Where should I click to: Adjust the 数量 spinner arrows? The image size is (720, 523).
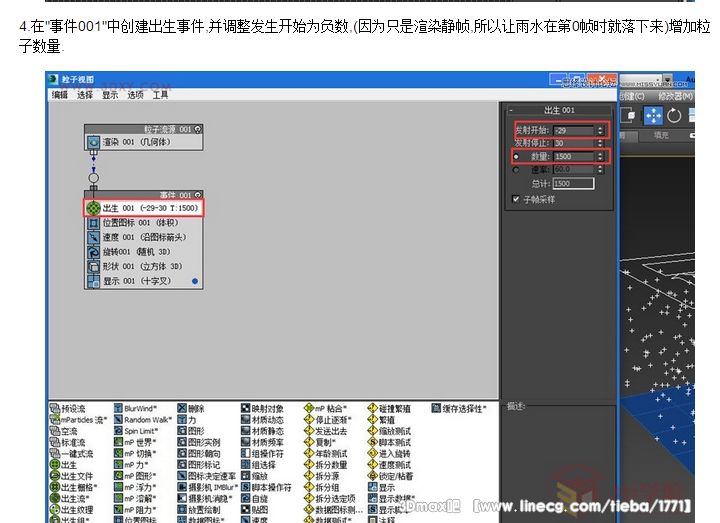tap(600, 157)
